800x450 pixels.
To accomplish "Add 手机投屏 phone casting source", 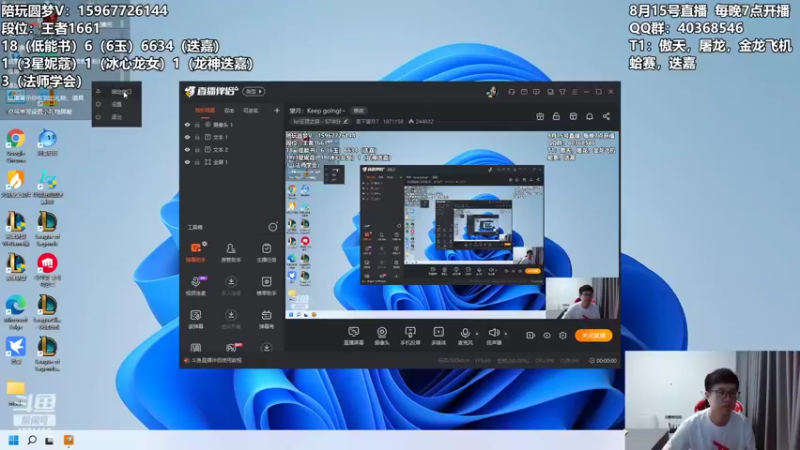I will click(410, 336).
